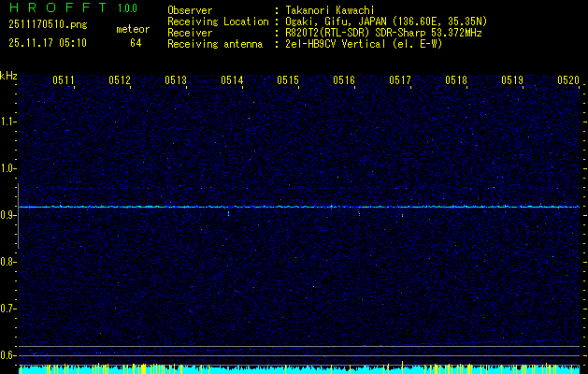The image size is (588, 374).
Task: Click the red meteor echo near 0517
Action: click(402, 216)
